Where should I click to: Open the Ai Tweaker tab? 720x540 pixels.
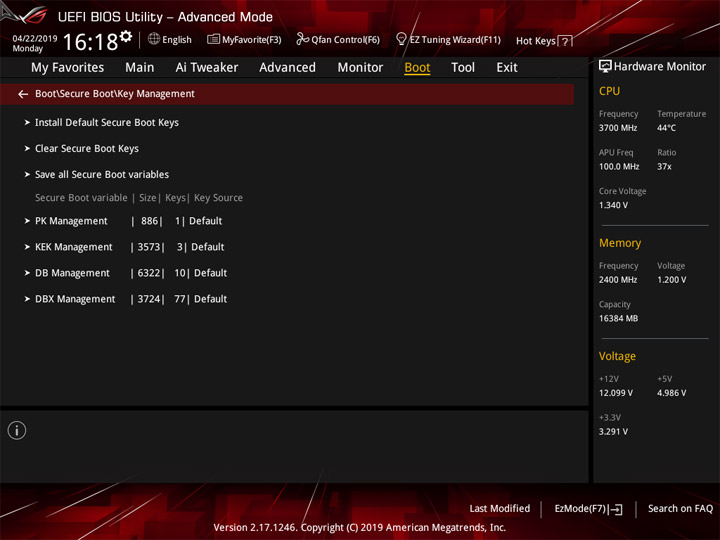207,68
